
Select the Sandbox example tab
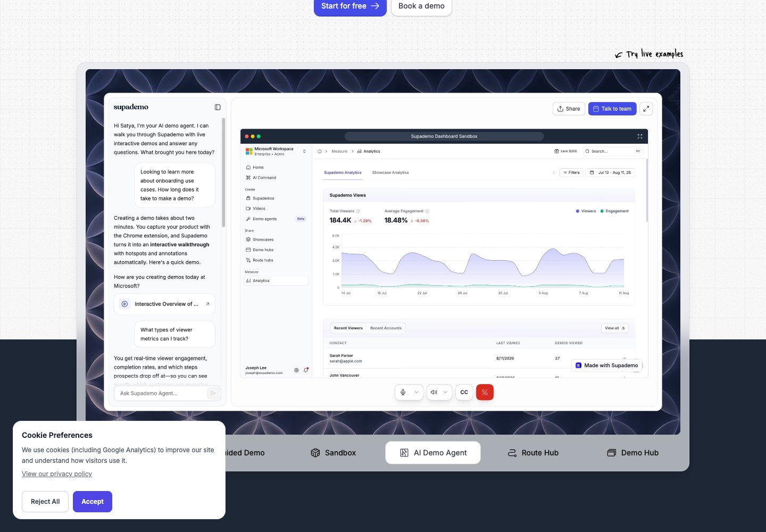click(333, 453)
